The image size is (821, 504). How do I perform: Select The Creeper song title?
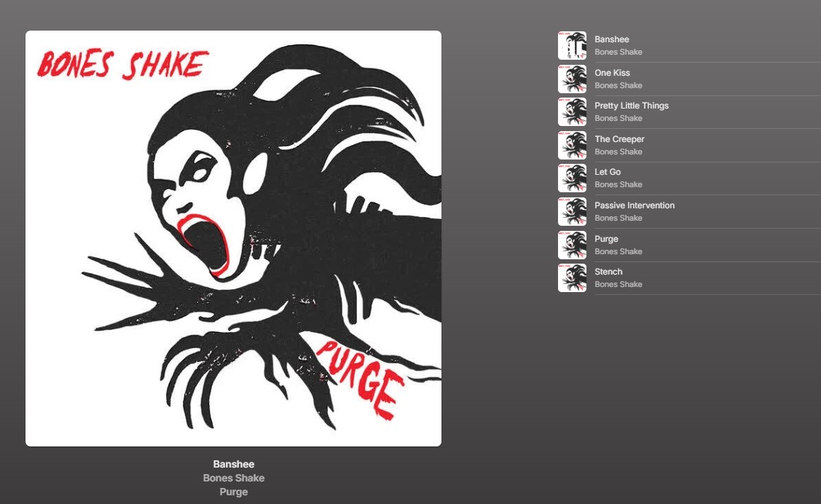coord(619,139)
